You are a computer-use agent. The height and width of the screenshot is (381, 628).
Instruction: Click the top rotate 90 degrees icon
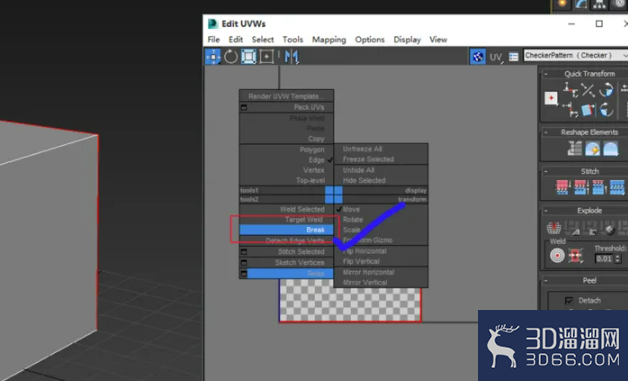point(606,90)
